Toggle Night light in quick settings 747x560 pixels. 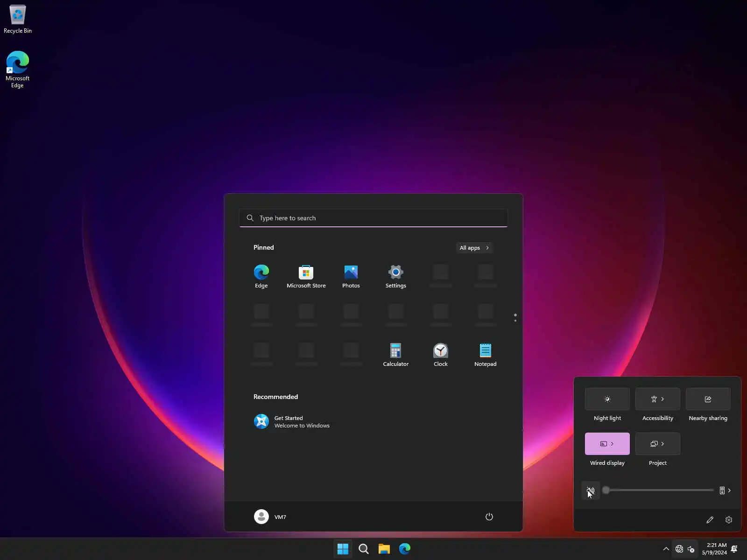click(x=607, y=399)
